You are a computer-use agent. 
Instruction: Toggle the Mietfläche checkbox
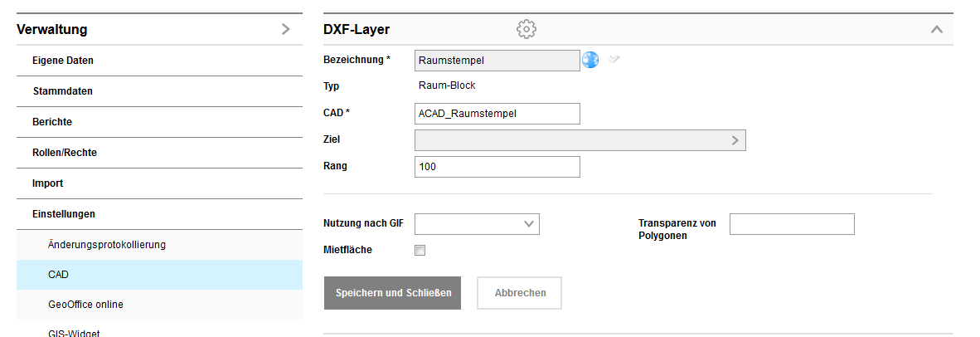click(x=420, y=250)
